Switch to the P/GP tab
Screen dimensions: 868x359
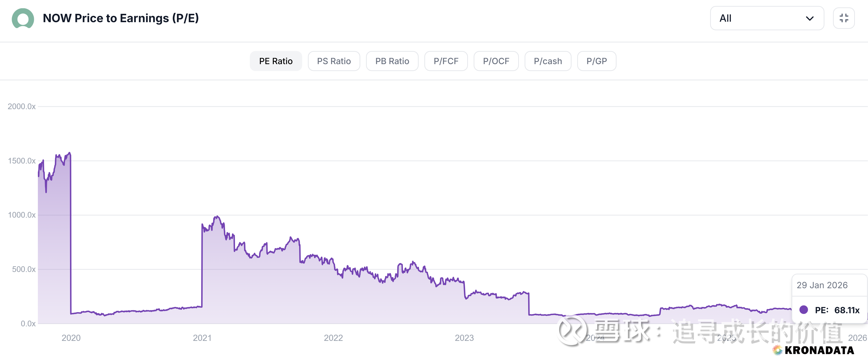[597, 61]
